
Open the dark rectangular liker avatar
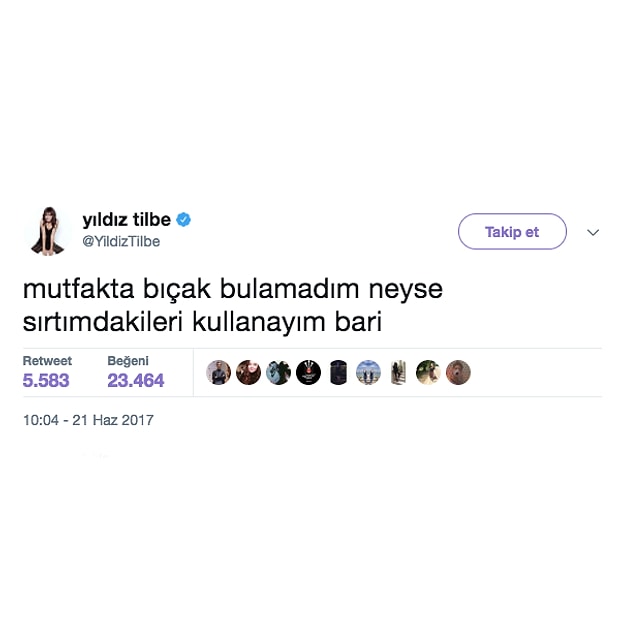338,372
